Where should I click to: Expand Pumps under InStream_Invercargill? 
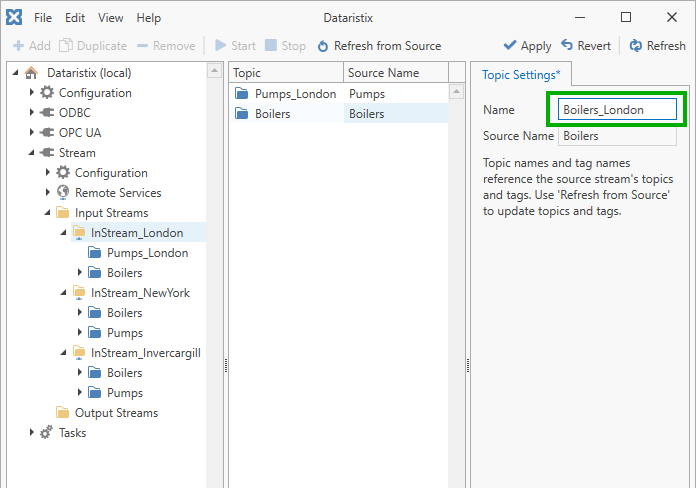pos(79,392)
